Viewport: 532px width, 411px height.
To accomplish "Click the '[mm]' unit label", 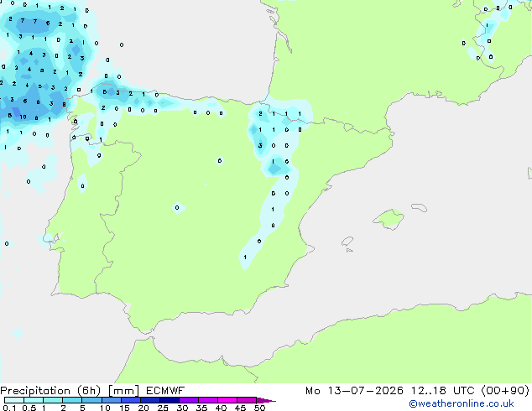I will pyautogui.click(x=123, y=391).
